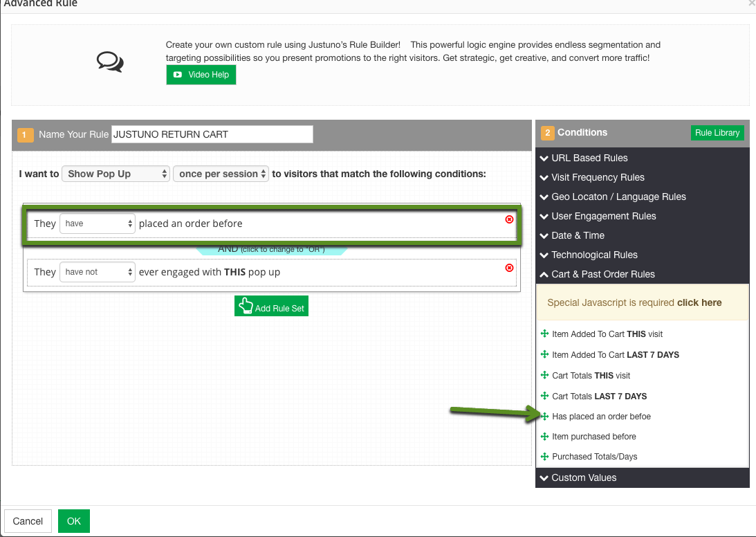Toggle AND operator to OR between conditions

click(x=271, y=249)
